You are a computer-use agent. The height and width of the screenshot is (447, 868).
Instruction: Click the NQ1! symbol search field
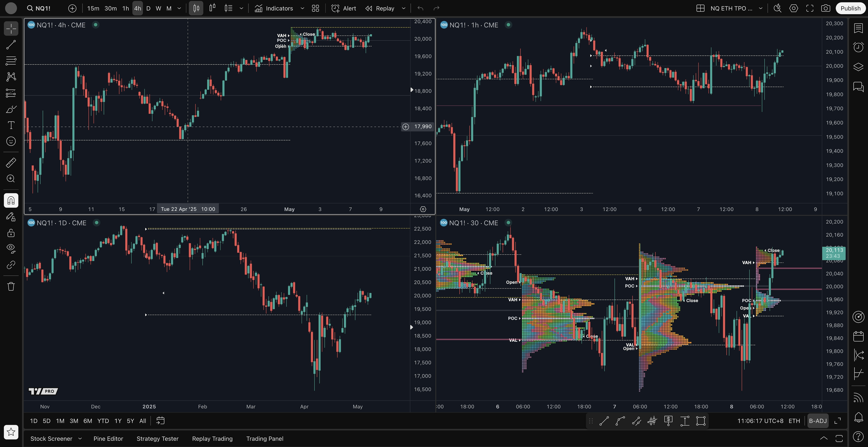click(x=43, y=8)
